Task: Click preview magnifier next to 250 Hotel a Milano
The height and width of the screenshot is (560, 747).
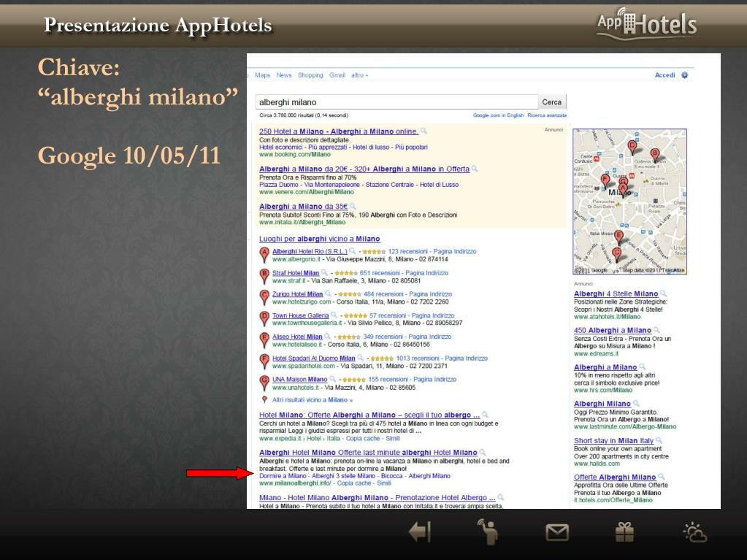Action: point(424,131)
